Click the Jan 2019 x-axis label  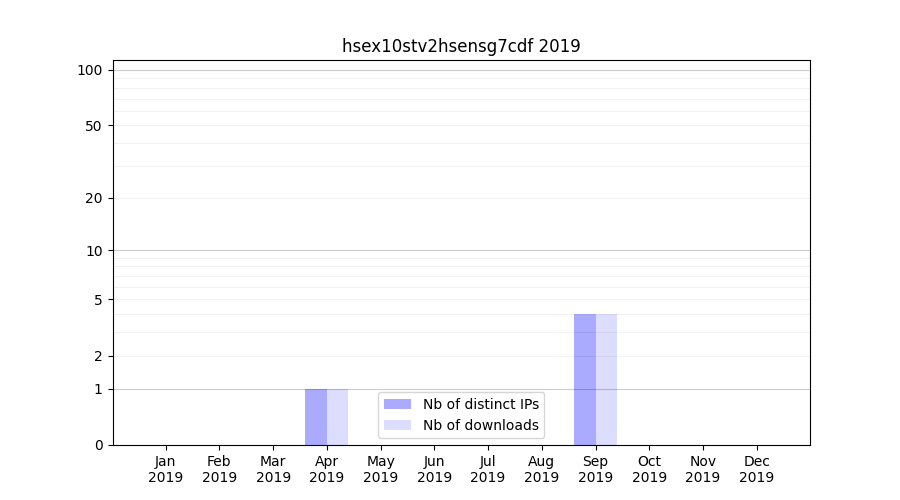coord(166,469)
